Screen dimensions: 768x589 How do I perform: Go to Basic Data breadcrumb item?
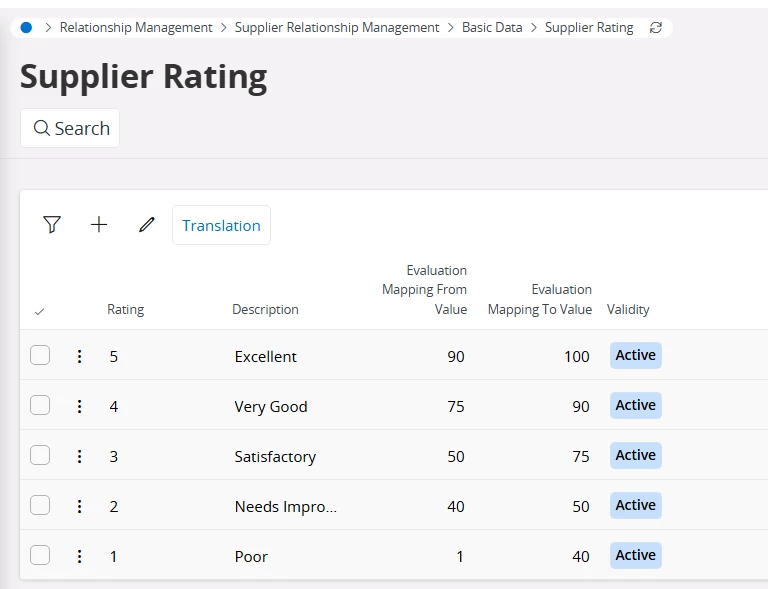pos(492,28)
